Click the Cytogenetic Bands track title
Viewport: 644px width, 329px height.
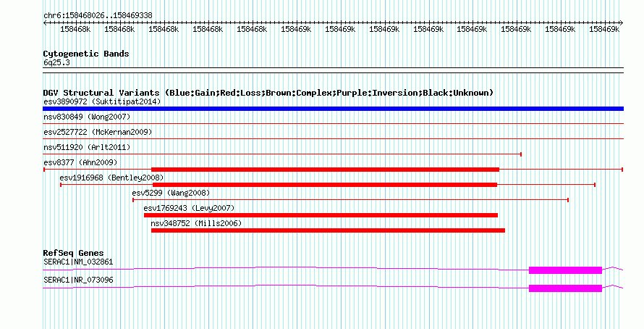tap(86, 54)
